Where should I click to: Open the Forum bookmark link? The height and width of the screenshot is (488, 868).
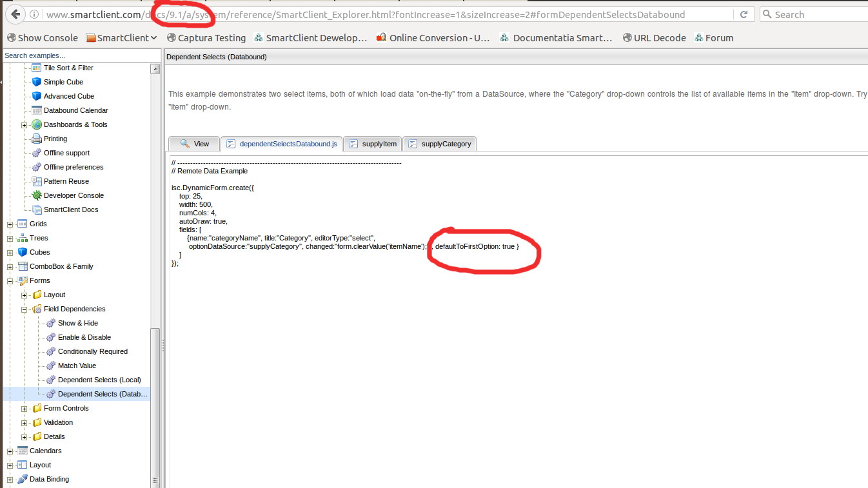[x=713, y=38]
